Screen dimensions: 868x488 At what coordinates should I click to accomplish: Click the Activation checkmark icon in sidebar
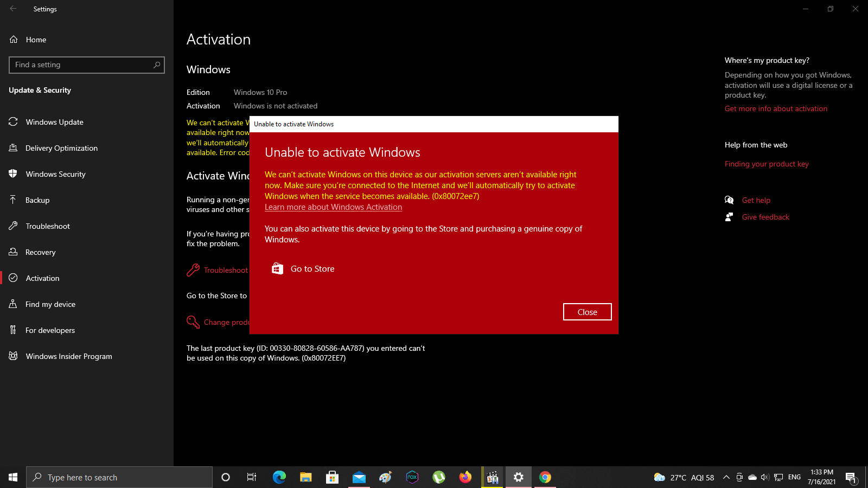pyautogui.click(x=13, y=278)
